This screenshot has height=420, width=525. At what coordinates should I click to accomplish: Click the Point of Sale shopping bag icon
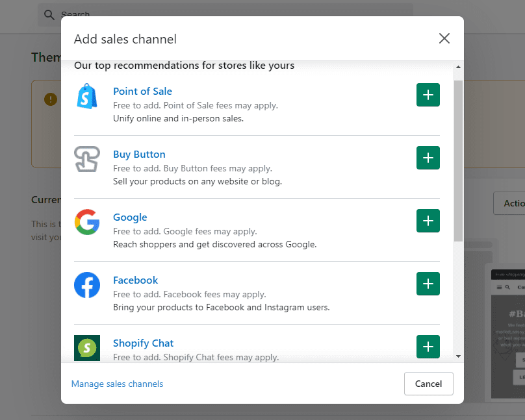click(x=87, y=96)
